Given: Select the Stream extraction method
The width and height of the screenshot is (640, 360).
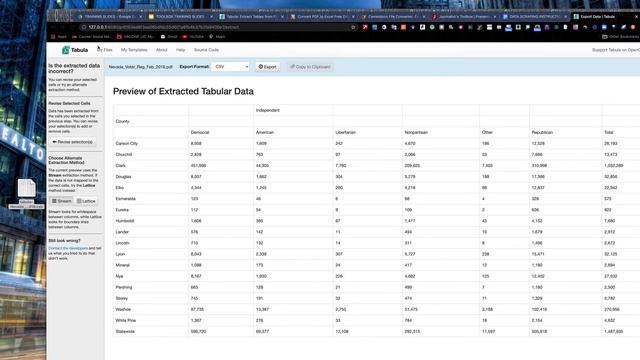Looking at the screenshot, I should tap(61, 201).
